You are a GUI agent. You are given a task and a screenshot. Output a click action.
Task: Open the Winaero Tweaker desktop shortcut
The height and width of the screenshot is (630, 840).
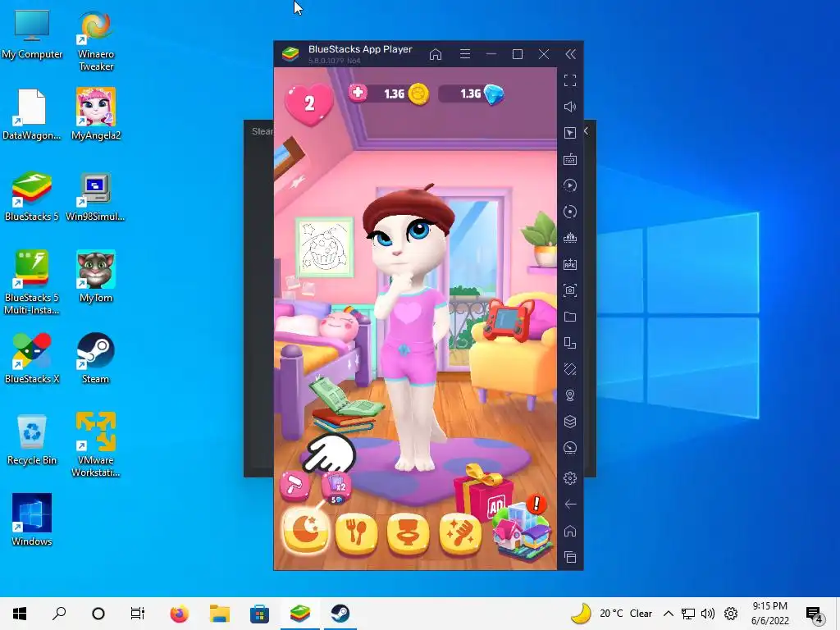pyautogui.click(x=96, y=39)
